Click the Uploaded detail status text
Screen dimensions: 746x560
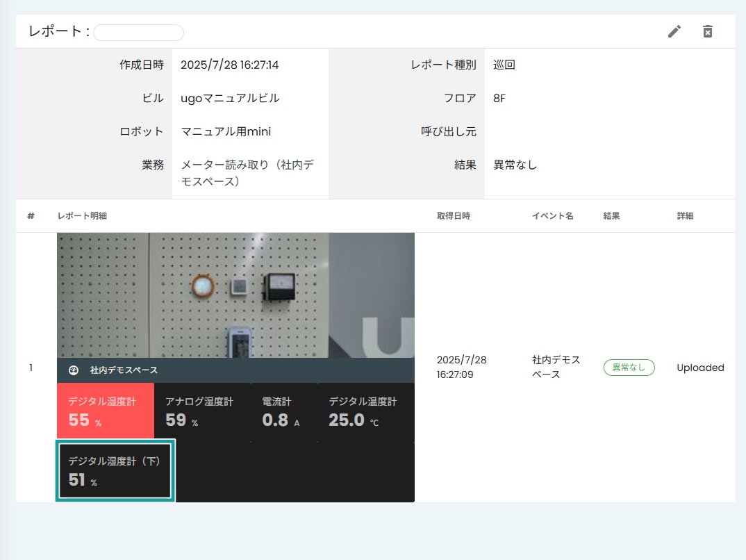(700, 368)
